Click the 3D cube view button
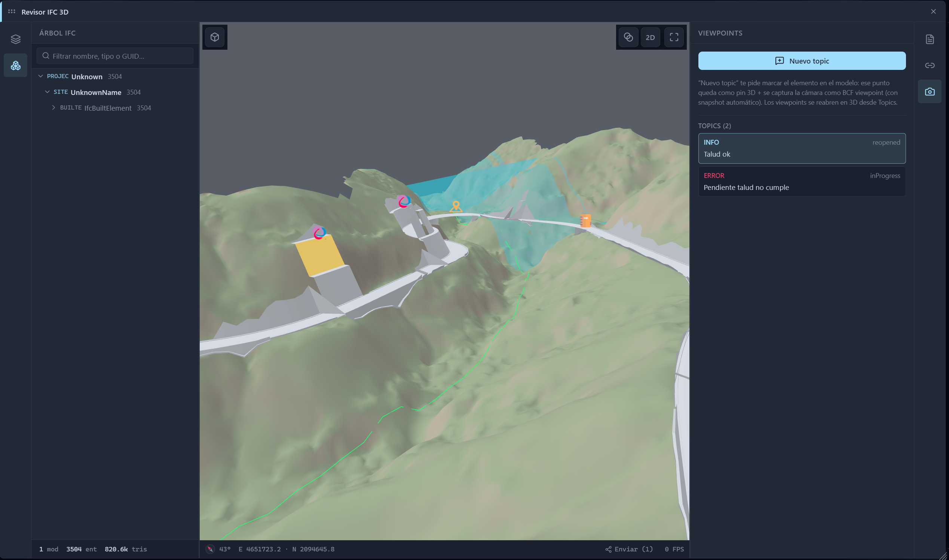The height and width of the screenshot is (560, 949). 215,37
